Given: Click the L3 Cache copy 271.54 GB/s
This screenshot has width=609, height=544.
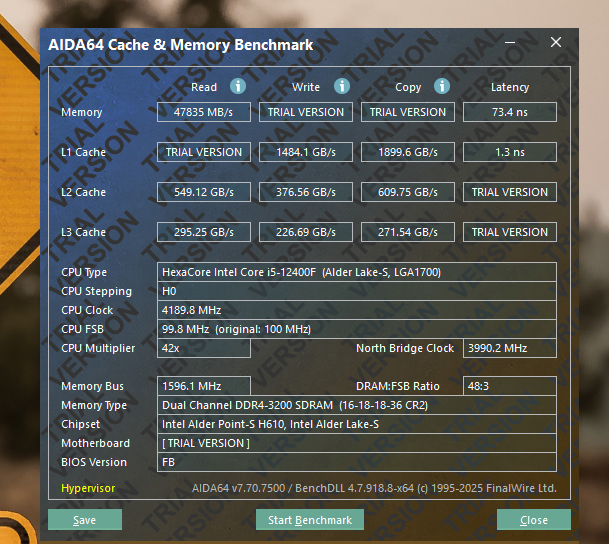Looking at the screenshot, I should point(408,232).
